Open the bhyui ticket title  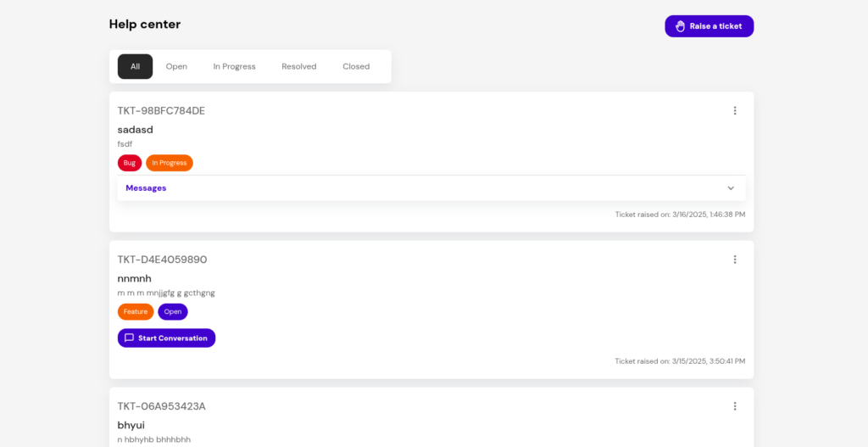pyautogui.click(x=131, y=426)
